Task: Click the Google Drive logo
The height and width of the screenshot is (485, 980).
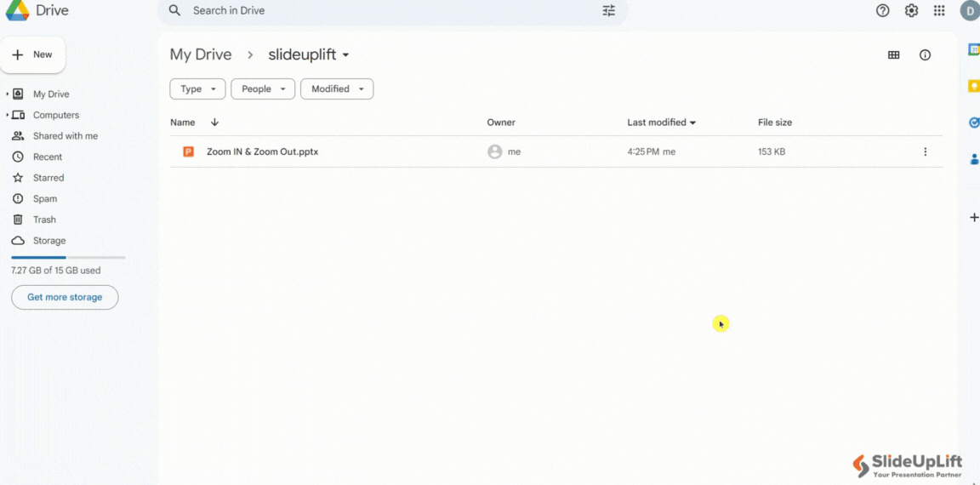Action: click(18, 10)
